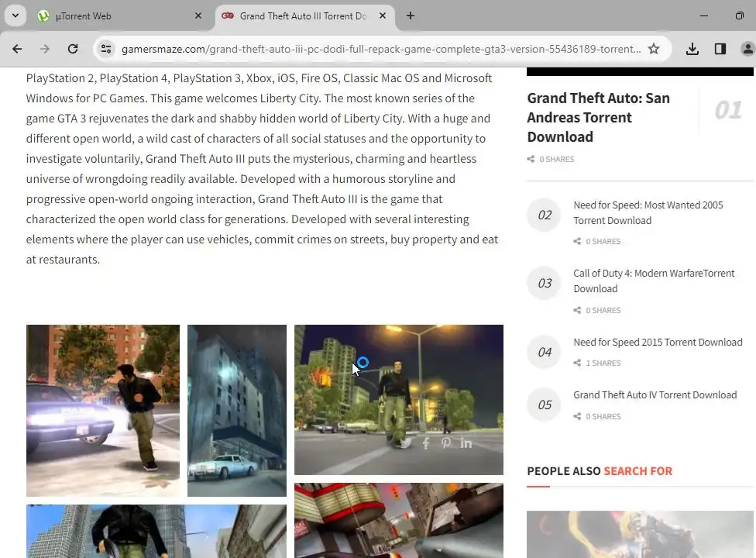756x558 pixels.
Task: Share image on LinkedIn icon
Action: (466, 443)
